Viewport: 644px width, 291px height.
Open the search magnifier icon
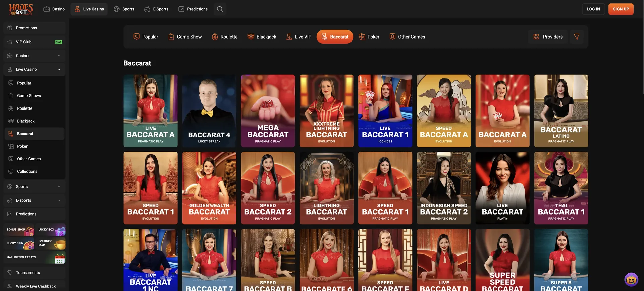(220, 9)
